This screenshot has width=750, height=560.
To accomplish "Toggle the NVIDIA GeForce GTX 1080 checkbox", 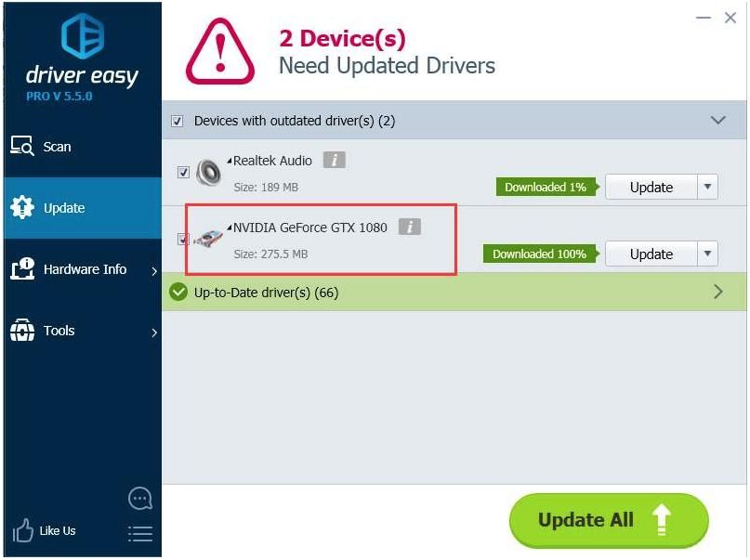I will (x=183, y=239).
